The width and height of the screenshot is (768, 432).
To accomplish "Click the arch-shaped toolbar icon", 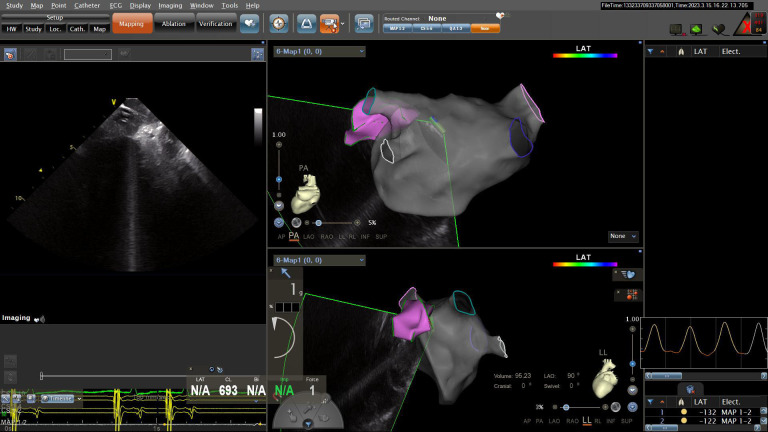I will tap(307, 24).
